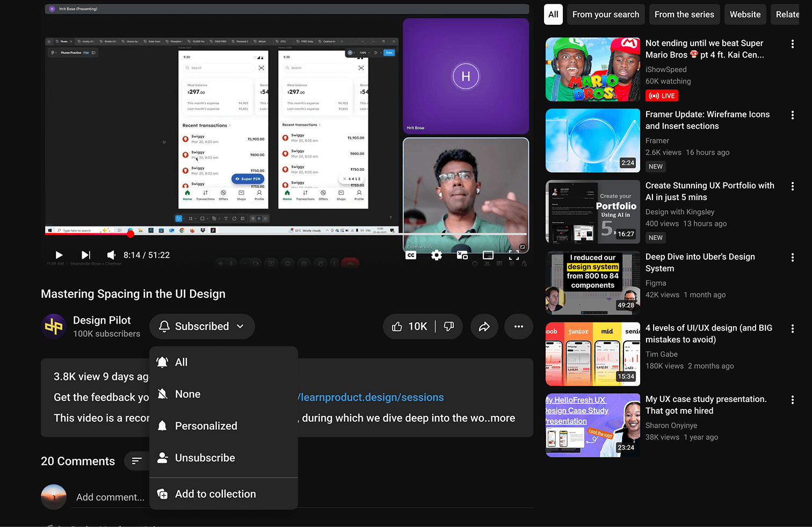
Task: Select From your search chip
Action: [x=606, y=14]
